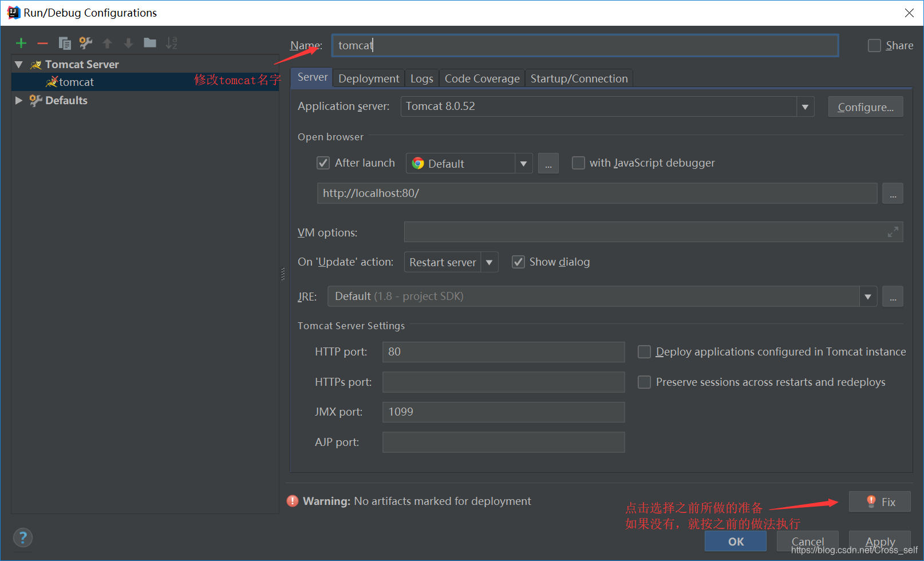
Task: Click the red warning icon beside the message
Action: coord(293,501)
